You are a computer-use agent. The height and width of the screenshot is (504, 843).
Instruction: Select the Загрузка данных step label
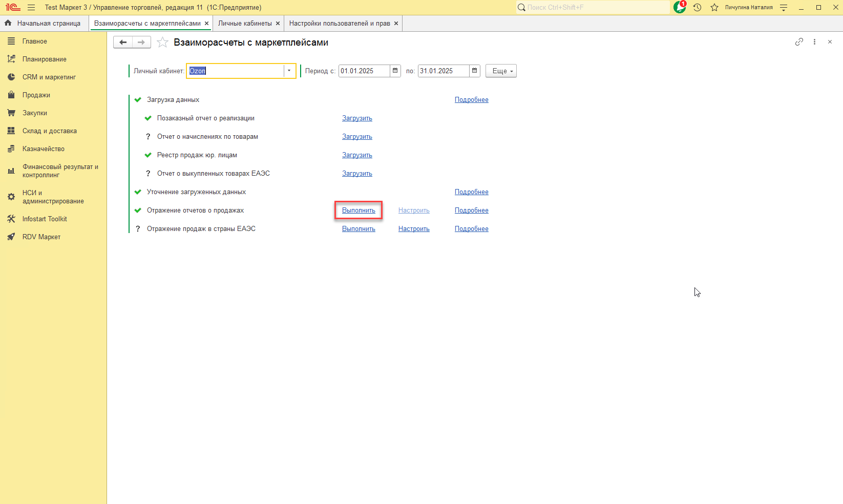click(173, 100)
